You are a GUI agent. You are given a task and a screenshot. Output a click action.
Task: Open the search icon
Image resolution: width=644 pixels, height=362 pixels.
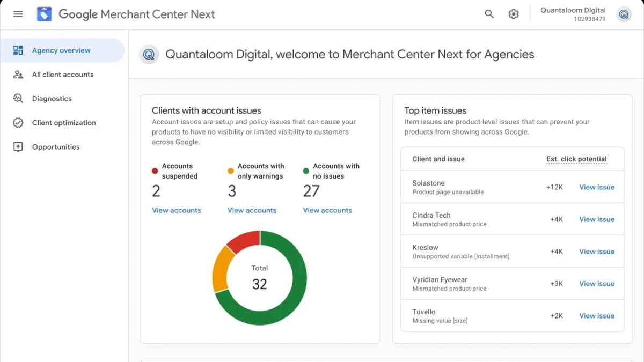pyautogui.click(x=489, y=14)
